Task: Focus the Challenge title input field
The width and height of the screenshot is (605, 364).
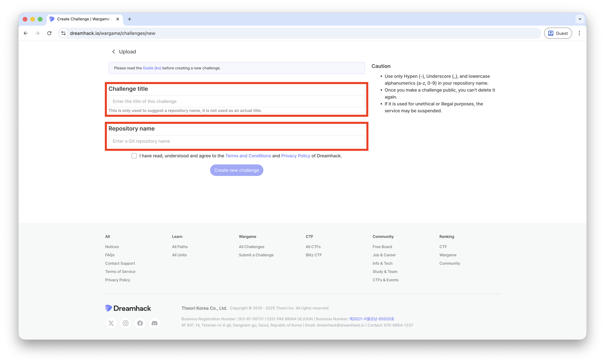Action: point(236,101)
